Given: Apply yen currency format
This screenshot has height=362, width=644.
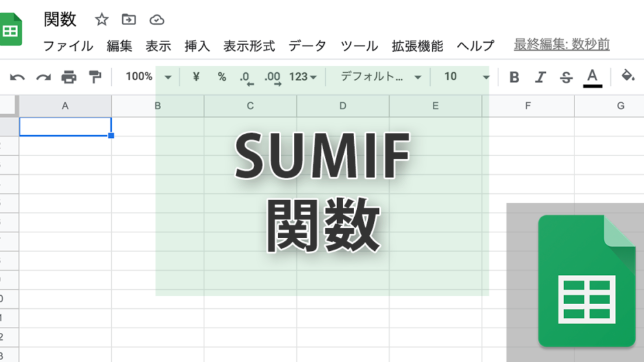Looking at the screenshot, I should click(x=196, y=76).
